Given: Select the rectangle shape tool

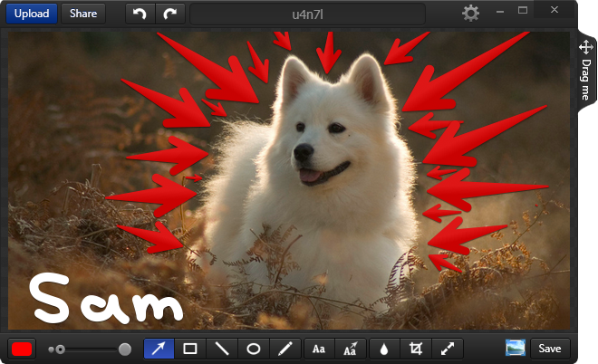Looking at the screenshot, I should pyautogui.click(x=190, y=349).
